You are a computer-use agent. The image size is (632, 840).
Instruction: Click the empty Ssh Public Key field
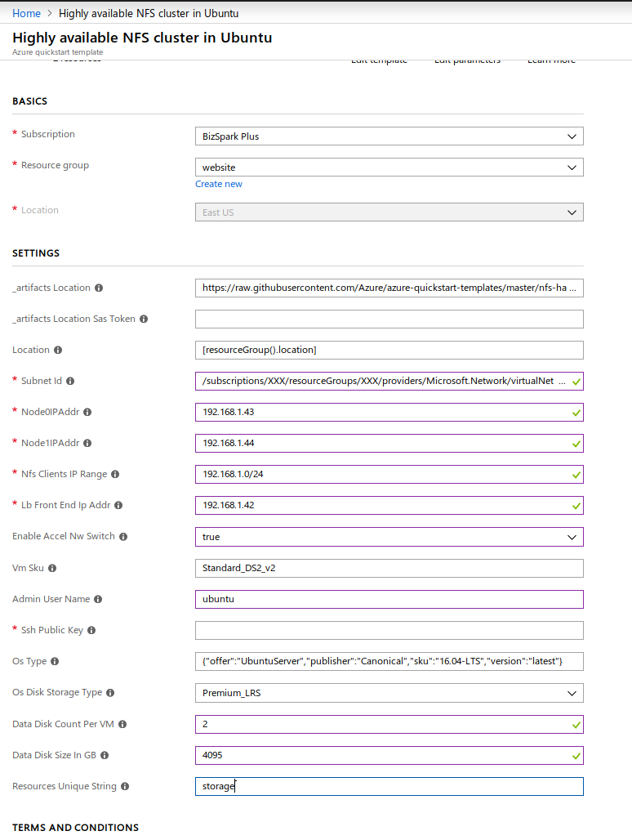click(389, 631)
